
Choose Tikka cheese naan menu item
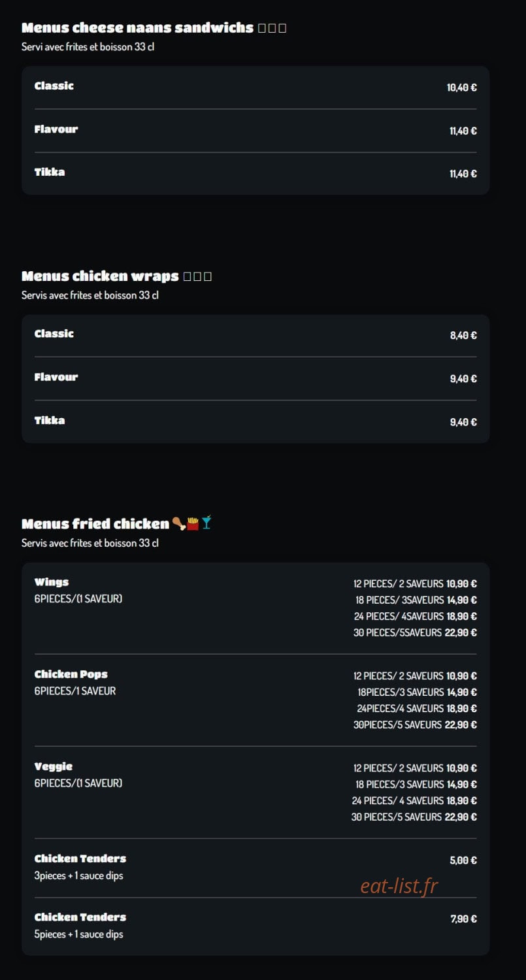point(255,173)
